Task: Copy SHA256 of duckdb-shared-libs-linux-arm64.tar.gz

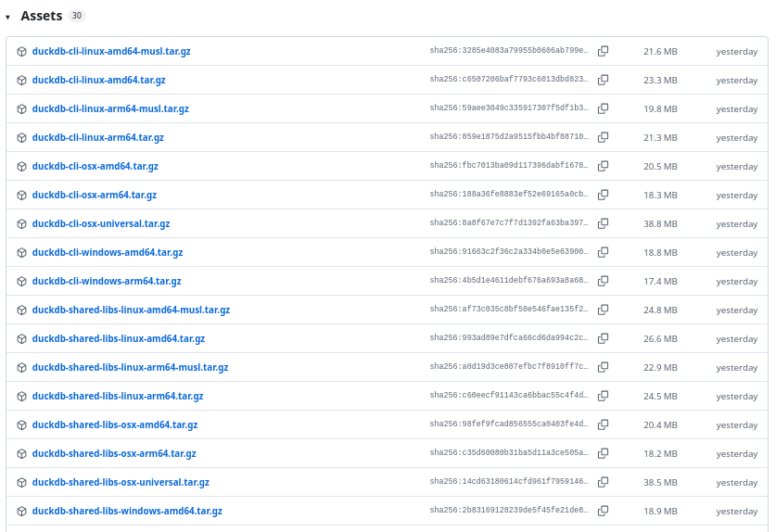Action: pos(603,396)
